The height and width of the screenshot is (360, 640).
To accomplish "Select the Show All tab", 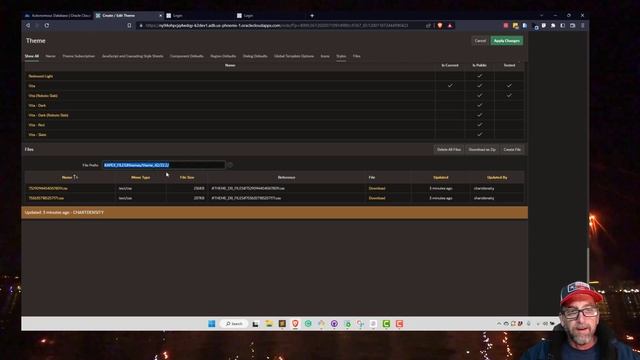I will click(x=31, y=56).
